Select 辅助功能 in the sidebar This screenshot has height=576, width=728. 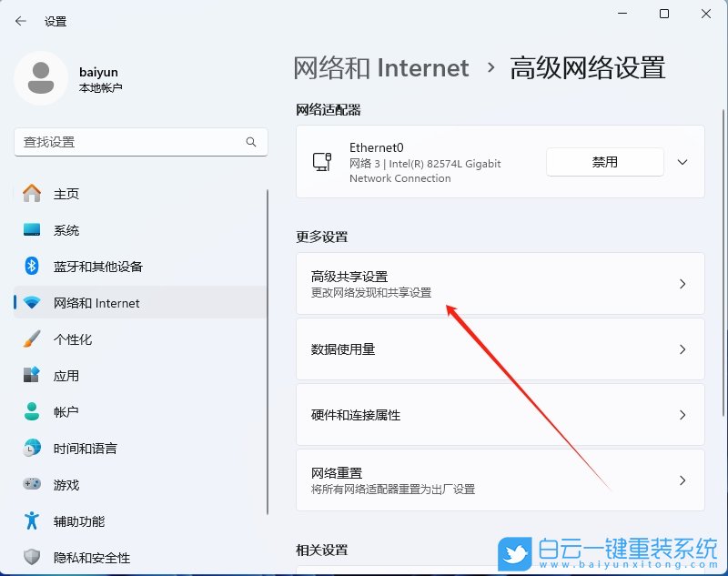pos(73,520)
